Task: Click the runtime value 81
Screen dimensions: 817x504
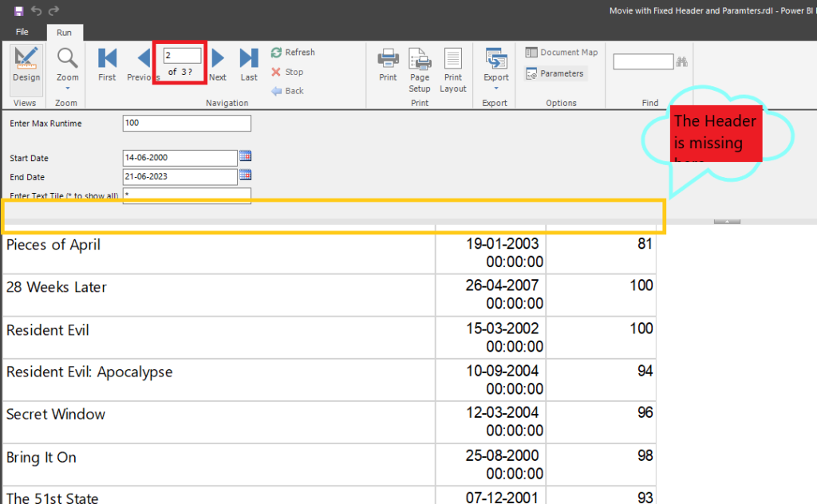Action: tap(645, 244)
